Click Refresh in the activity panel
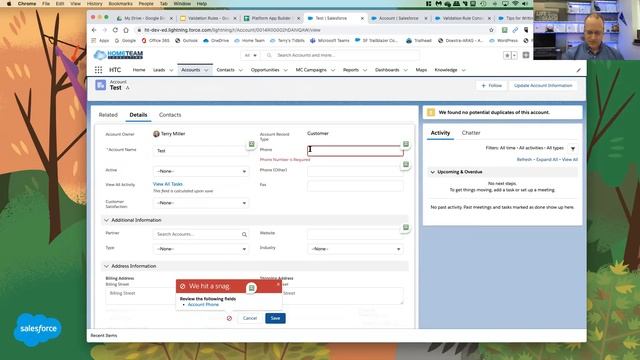This screenshot has width=640, height=360. coord(524,160)
